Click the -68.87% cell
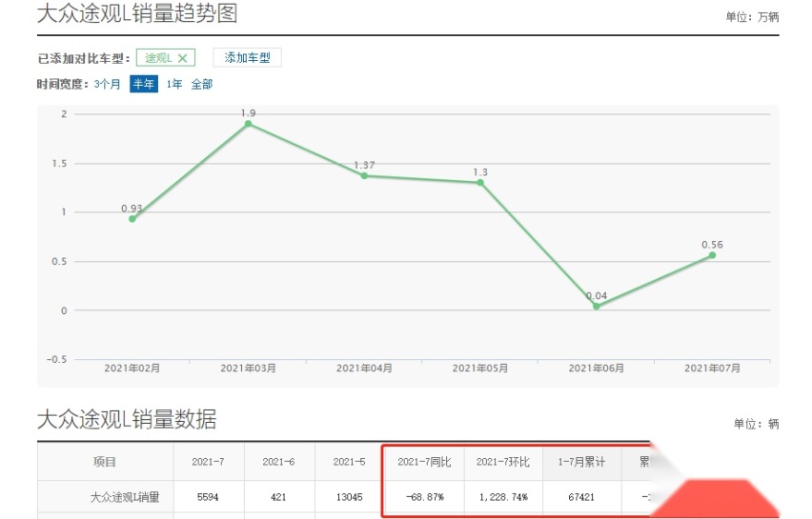This screenshot has height=519, width=812. pyautogui.click(x=425, y=497)
